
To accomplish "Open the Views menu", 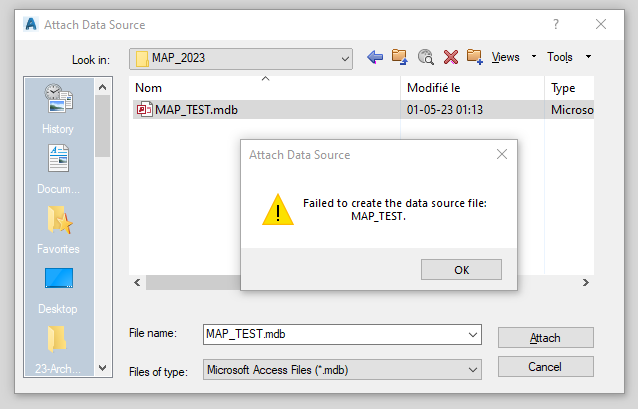I will (513, 57).
